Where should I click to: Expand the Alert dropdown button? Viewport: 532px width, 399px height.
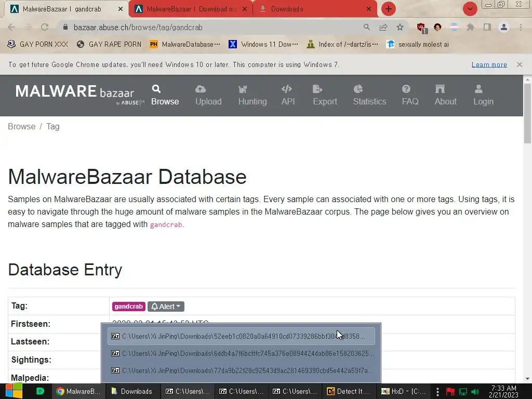click(x=166, y=307)
